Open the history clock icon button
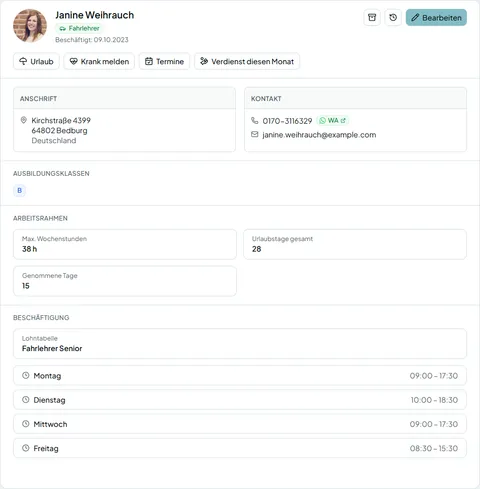 point(393,17)
